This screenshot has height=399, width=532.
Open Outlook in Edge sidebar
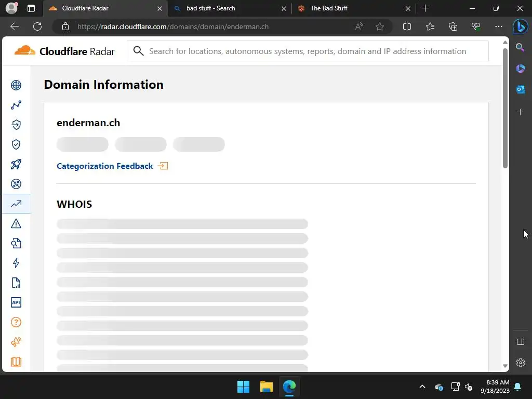[520, 89]
